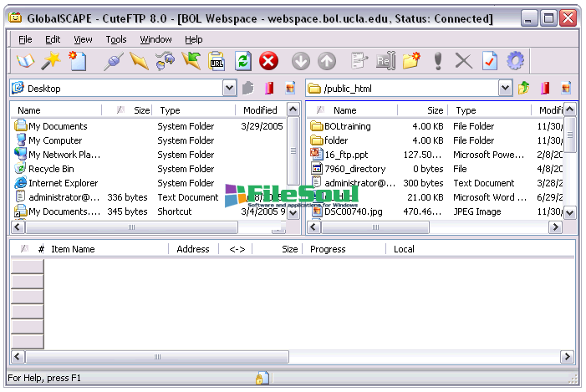Sort local files by Modified column
Viewport: 586px width, 392px height.
tap(260, 110)
